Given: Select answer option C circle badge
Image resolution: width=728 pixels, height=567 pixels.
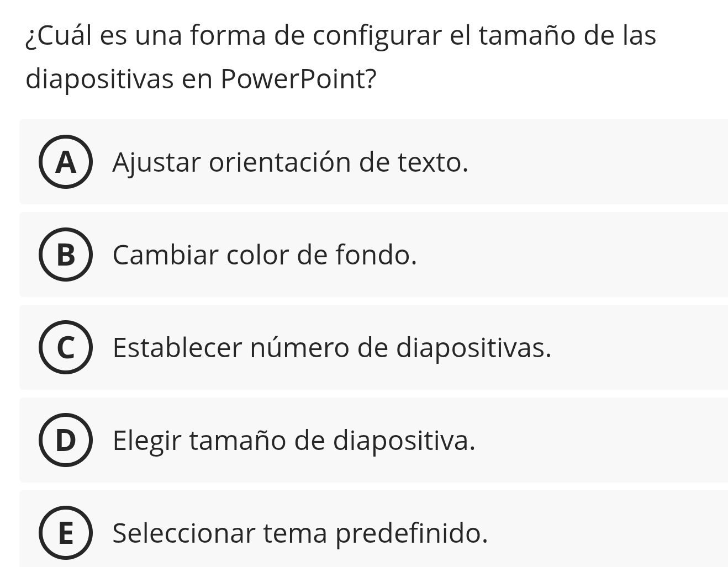Looking at the screenshot, I should [x=66, y=348].
